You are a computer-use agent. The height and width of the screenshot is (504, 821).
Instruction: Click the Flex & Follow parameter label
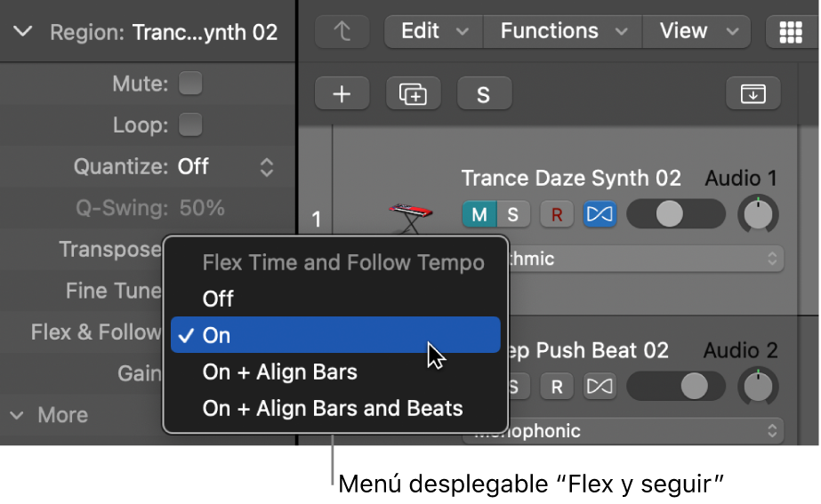pos(96,332)
